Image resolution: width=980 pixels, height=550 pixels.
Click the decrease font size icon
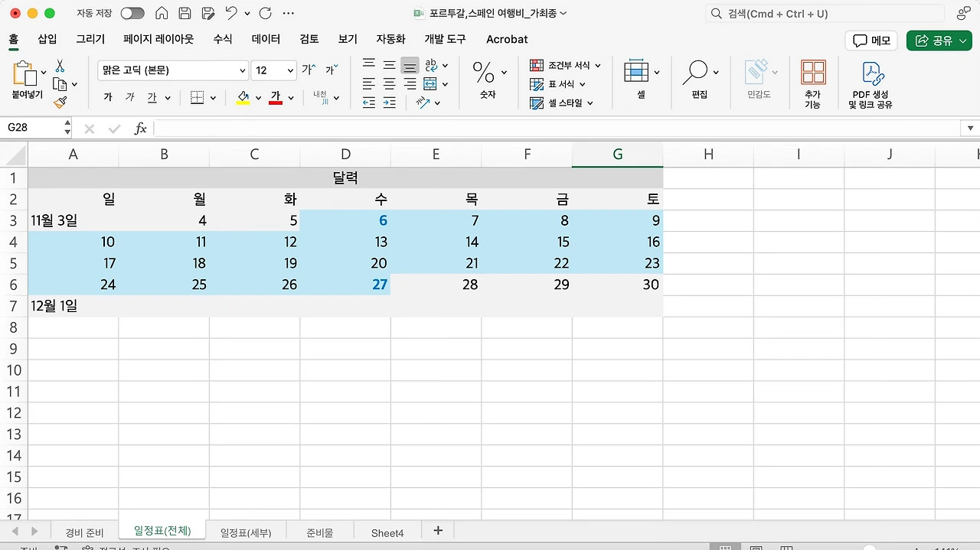(x=332, y=70)
